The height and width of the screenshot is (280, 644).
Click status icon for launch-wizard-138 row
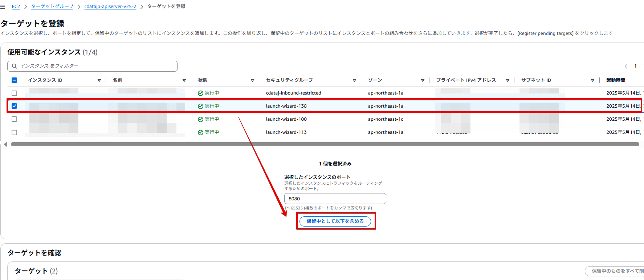click(x=200, y=106)
